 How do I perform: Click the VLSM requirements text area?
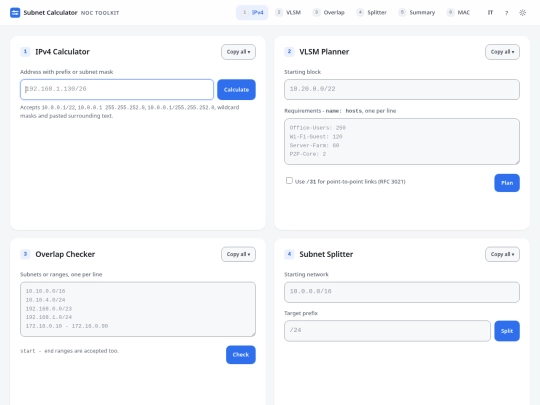(402, 142)
